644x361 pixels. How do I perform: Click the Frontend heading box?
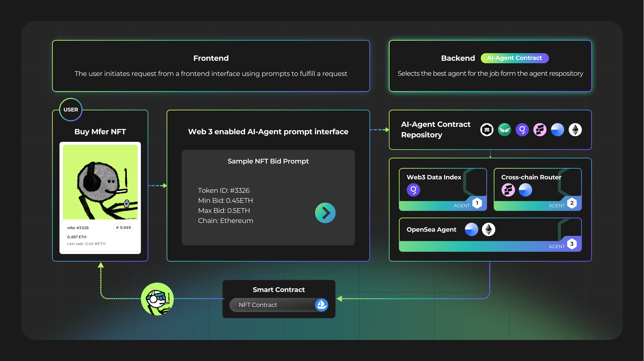pyautogui.click(x=211, y=66)
